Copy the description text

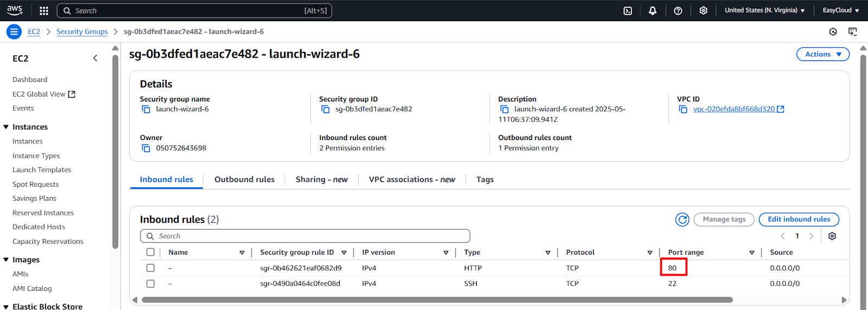505,109
